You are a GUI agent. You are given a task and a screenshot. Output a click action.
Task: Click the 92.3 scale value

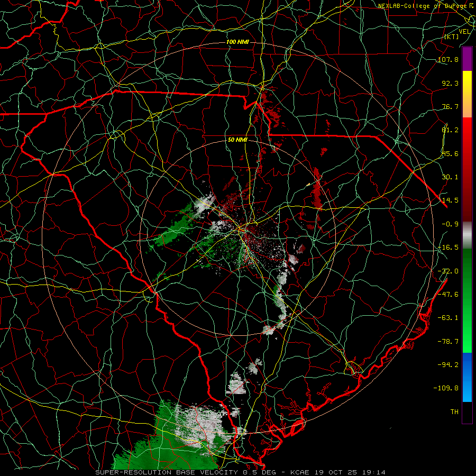[450, 83]
